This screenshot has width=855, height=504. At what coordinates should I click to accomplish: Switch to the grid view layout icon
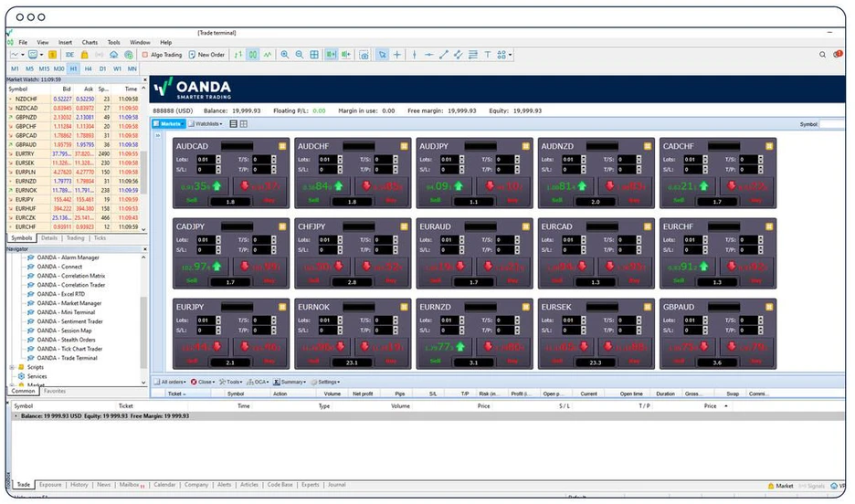coord(244,124)
